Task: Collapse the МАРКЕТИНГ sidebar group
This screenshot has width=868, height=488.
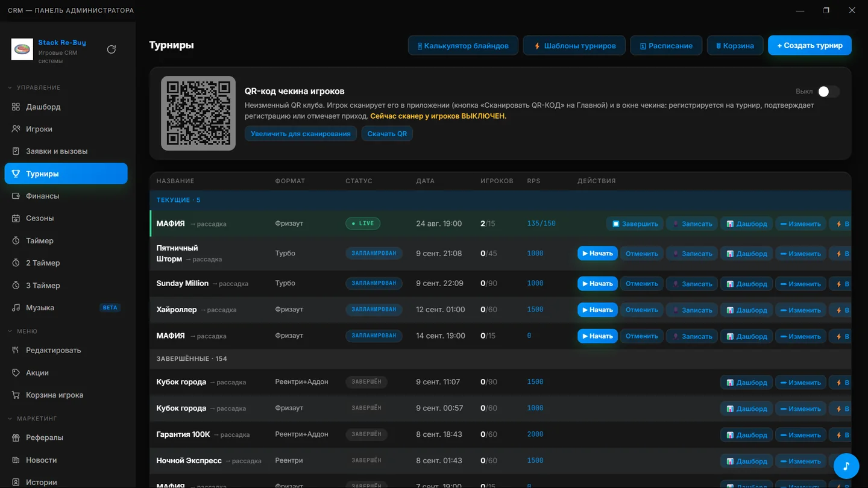Action: coord(32,418)
